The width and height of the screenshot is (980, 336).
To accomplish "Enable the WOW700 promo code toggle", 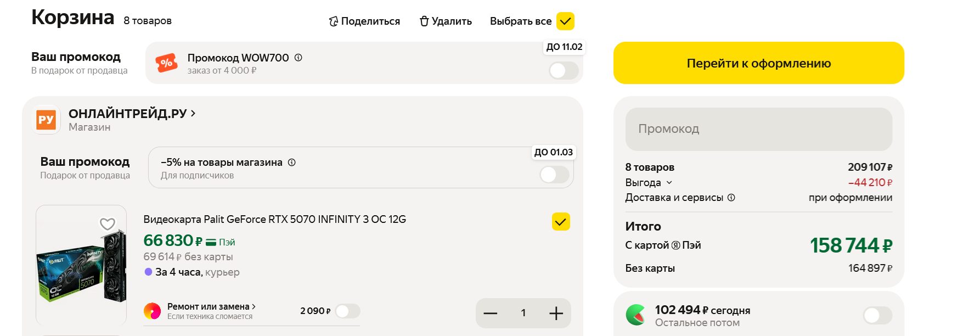I will coord(564,71).
